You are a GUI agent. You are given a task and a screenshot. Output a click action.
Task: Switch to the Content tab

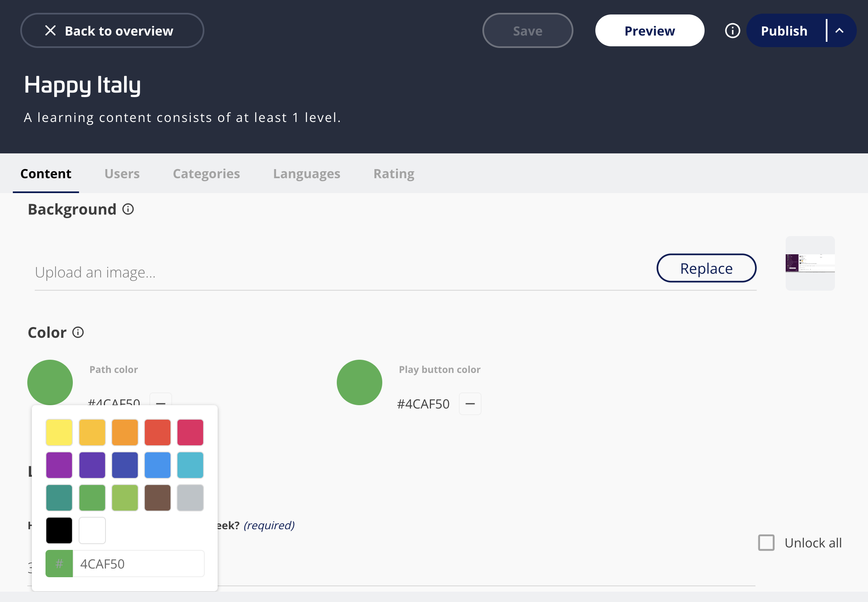coord(46,174)
